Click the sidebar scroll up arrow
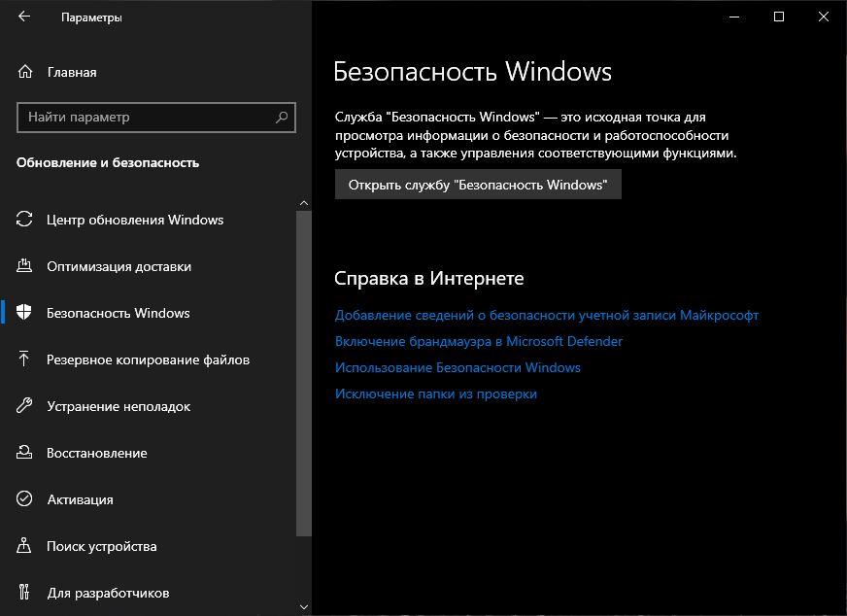 tap(304, 203)
